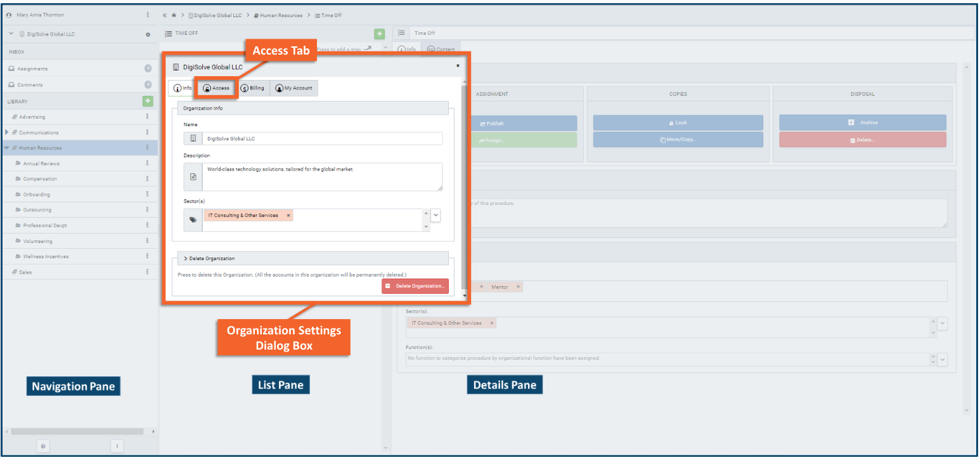This screenshot has height=460, width=980.
Task: Open the Communications row options menu
Action: (147, 132)
